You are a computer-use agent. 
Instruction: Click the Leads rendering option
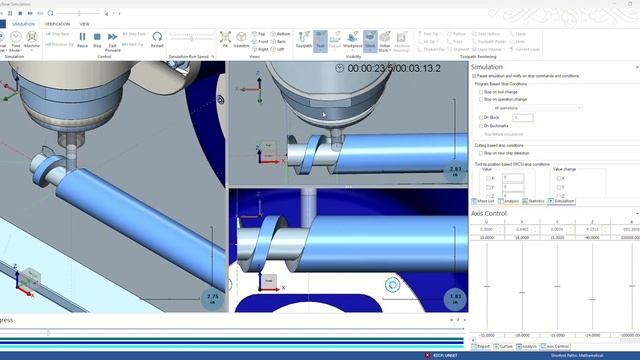click(x=518, y=34)
